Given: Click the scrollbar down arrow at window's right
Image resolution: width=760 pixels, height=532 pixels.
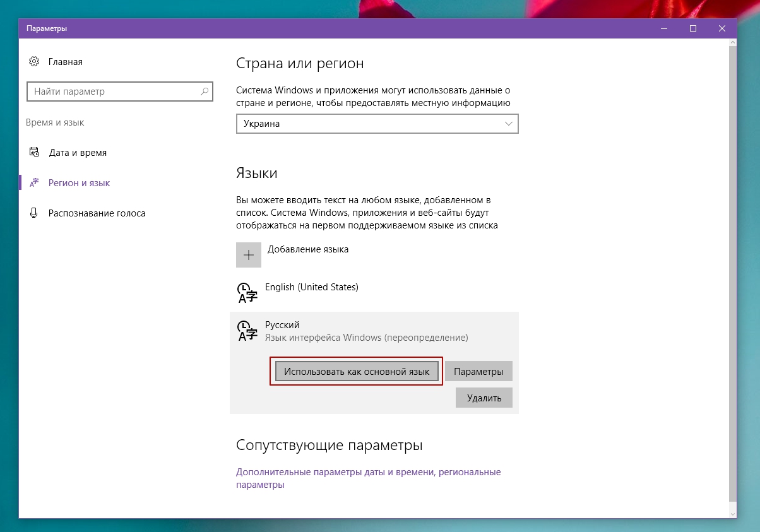Looking at the screenshot, I should 732,513.
